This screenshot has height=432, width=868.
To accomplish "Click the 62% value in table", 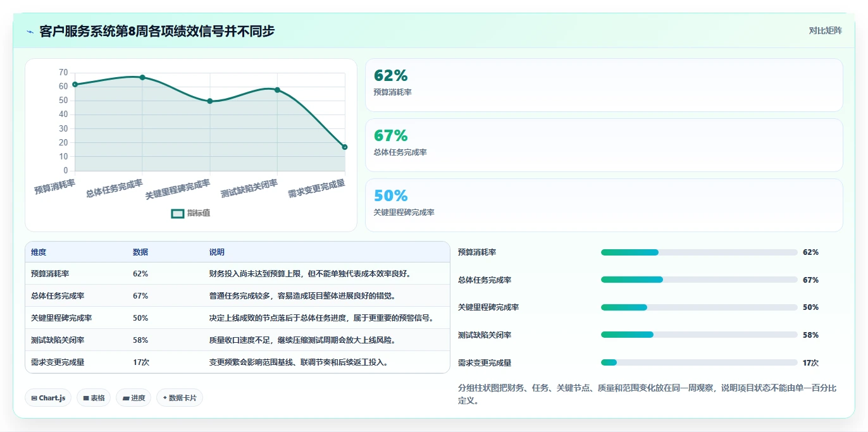I will (140, 274).
